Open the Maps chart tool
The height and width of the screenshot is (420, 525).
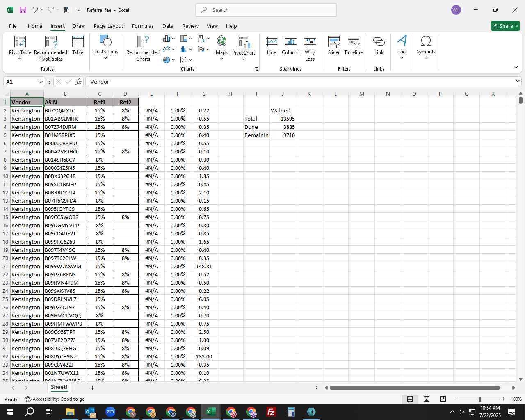coord(221,48)
